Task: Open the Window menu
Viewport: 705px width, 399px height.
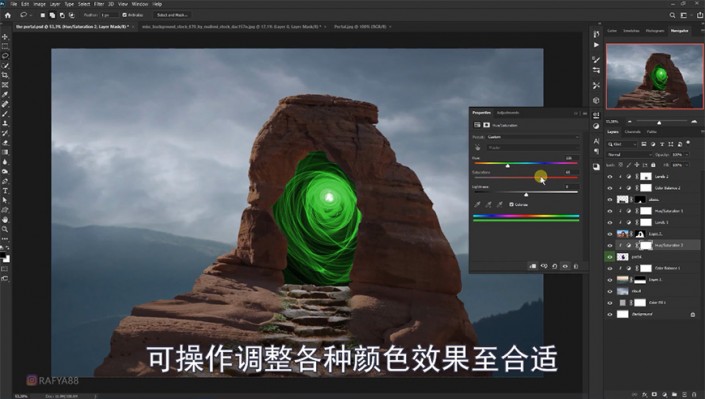Action: (x=140, y=4)
